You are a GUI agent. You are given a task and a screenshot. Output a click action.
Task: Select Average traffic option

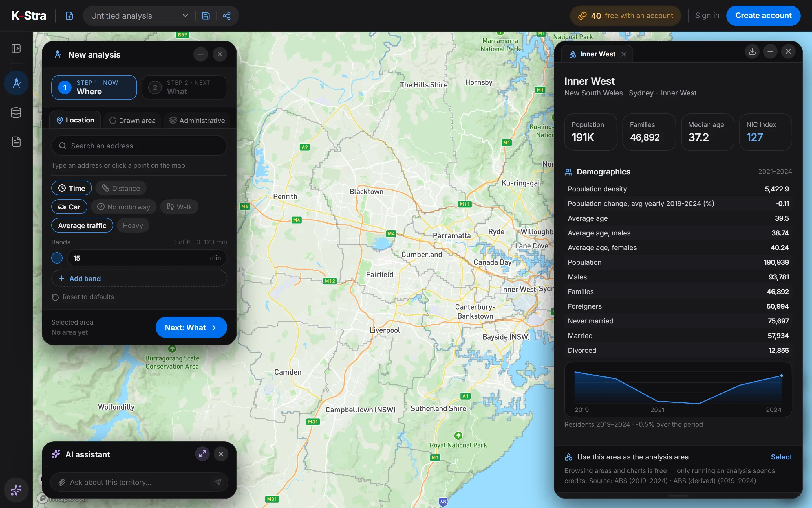(82, 225)
